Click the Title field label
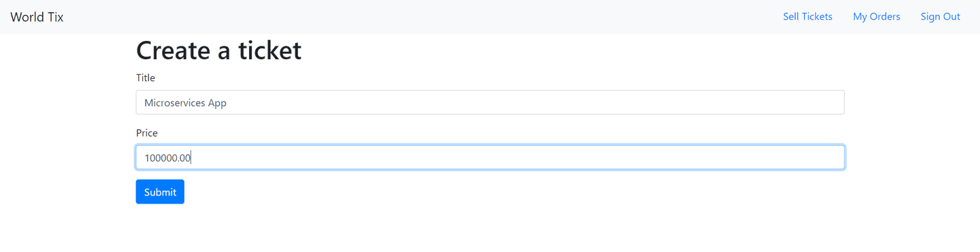980x252 pixels. (x=146, y=78)
